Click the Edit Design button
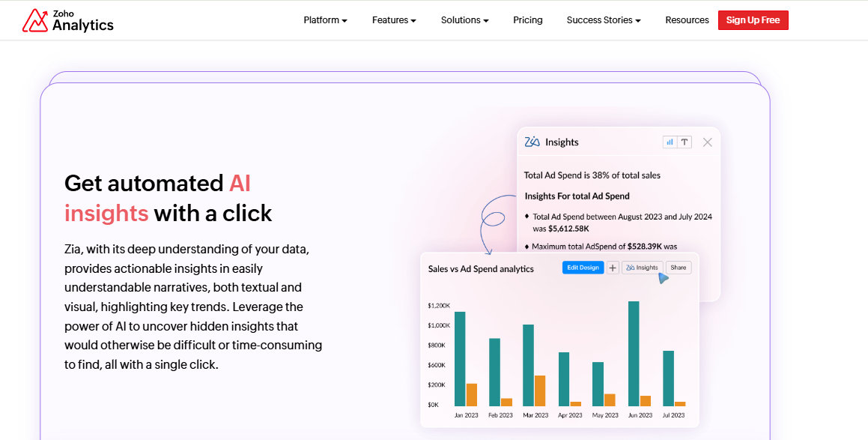The image size is (868, 440). pos(583,268)
